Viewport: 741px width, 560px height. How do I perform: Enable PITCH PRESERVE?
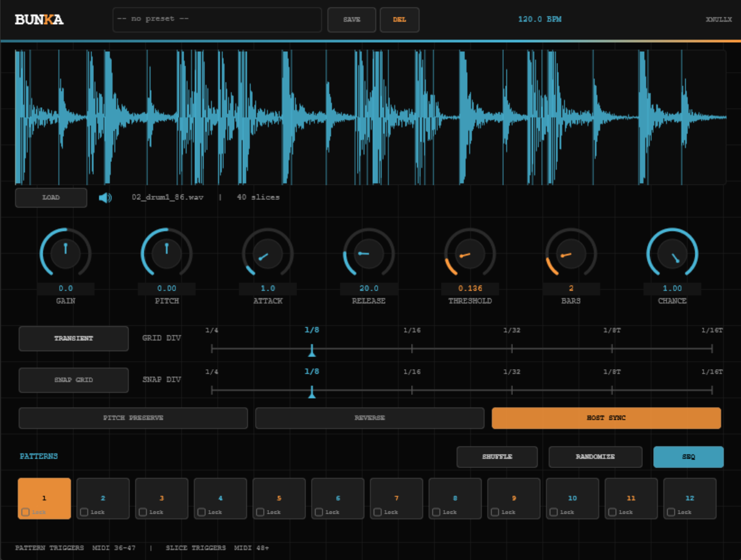133,418
